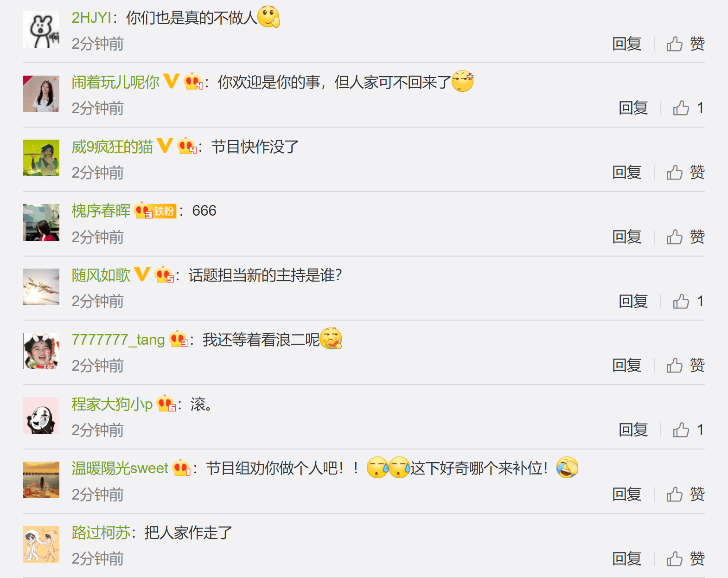Open 温暖陽光sweet's profile from the username
Screen dimensions: 728x578
click(120, 468)
